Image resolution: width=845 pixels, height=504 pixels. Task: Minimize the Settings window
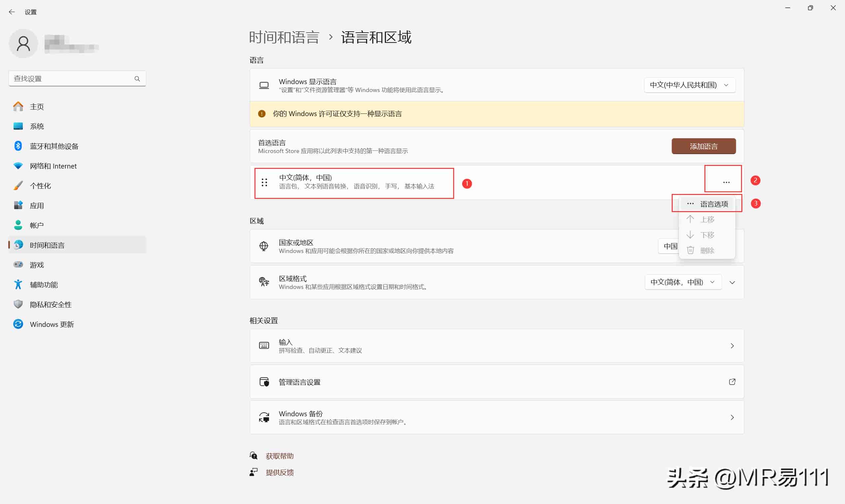788,8
